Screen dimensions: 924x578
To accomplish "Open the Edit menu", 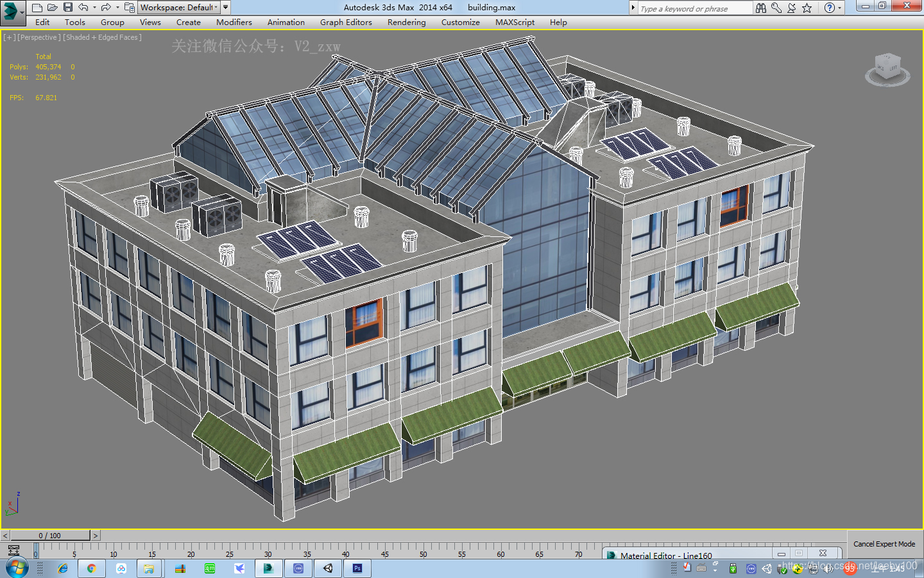I will pyautogui.click(x=42, y=22).
